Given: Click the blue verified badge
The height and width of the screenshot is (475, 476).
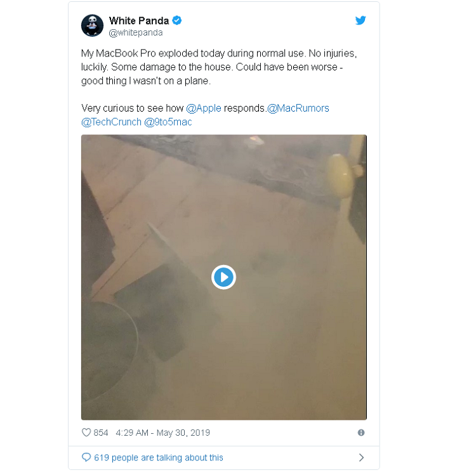Looking at the screenshot, I should (177, 20).
